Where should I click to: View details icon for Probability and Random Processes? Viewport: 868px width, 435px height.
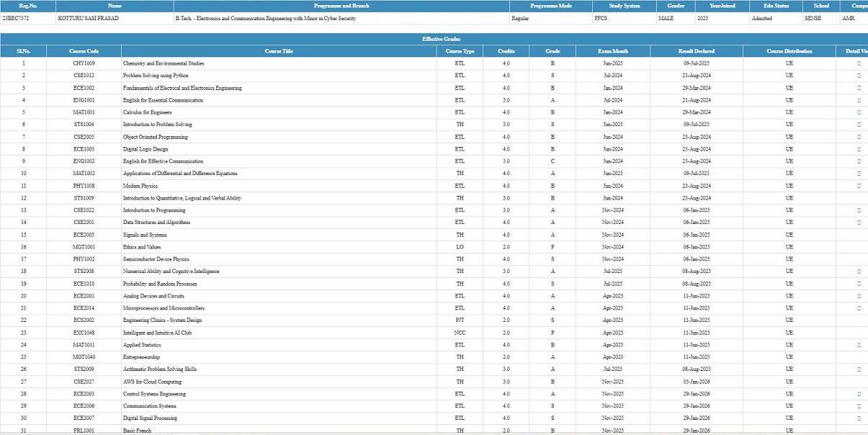(859, 284)
